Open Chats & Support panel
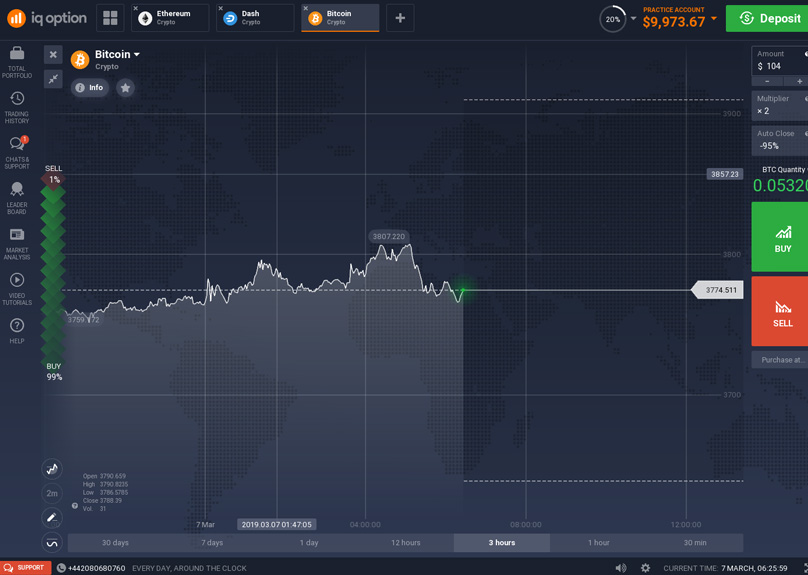This screenshot has width=808, height=575. [17, 153]
